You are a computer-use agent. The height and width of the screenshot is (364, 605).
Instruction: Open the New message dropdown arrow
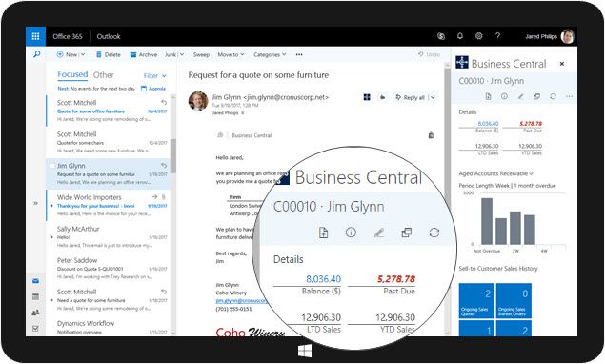click(83, 55)
